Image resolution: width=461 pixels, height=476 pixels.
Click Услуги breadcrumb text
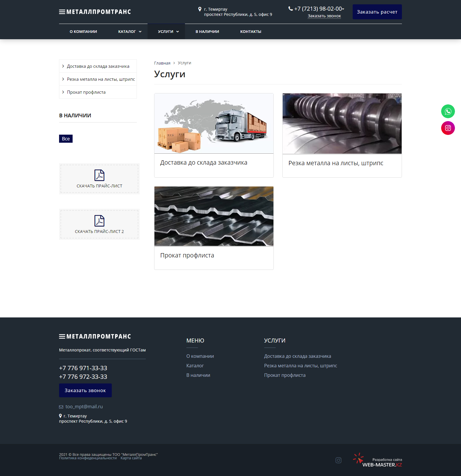pos(184,63)
